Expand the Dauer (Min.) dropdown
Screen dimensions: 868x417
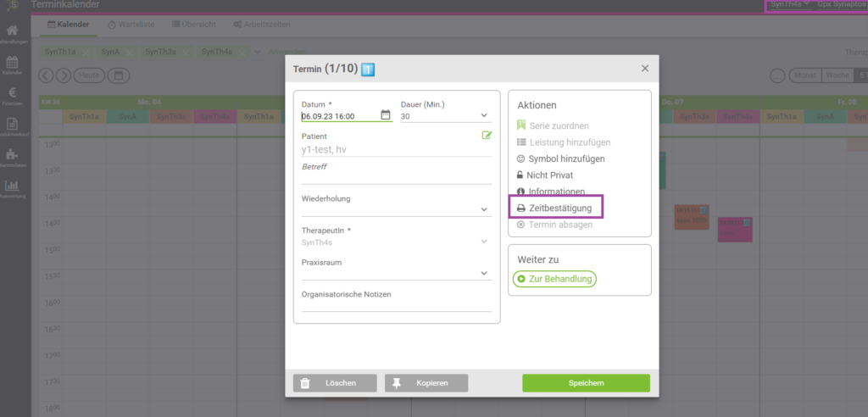484,116
